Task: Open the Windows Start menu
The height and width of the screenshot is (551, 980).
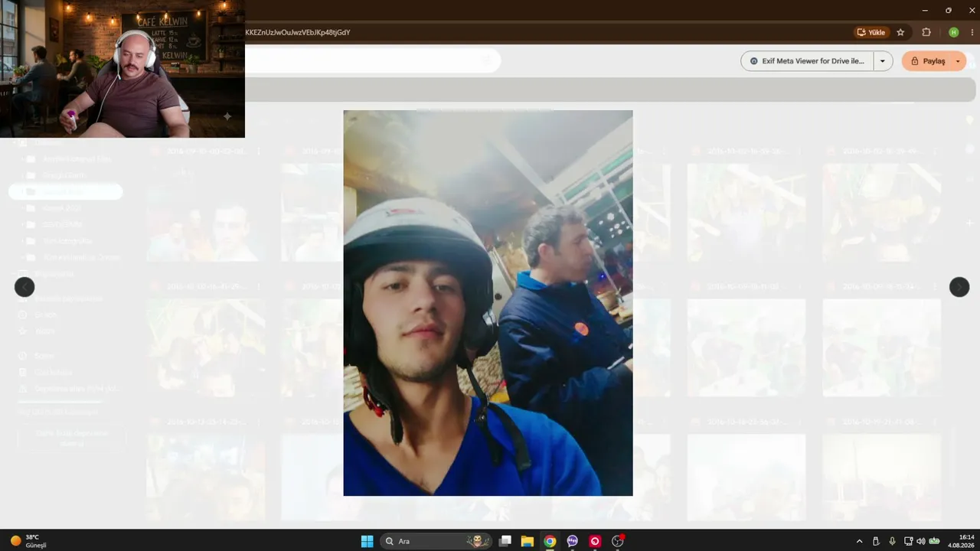Action: point(367,541)
